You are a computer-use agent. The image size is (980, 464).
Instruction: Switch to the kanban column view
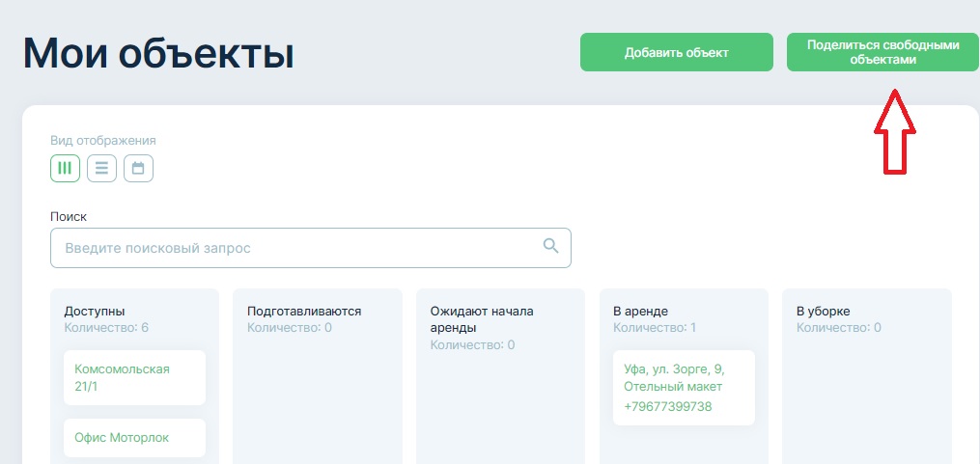pos(65,168)
